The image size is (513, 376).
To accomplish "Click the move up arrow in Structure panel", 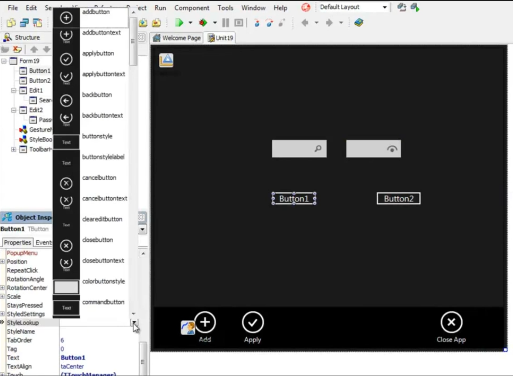I will click(x=34, y=50).
